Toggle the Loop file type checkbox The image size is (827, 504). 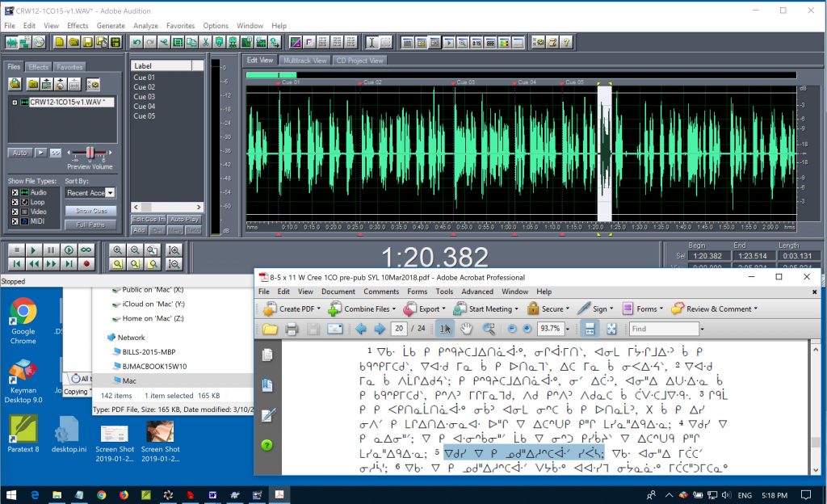15,202
